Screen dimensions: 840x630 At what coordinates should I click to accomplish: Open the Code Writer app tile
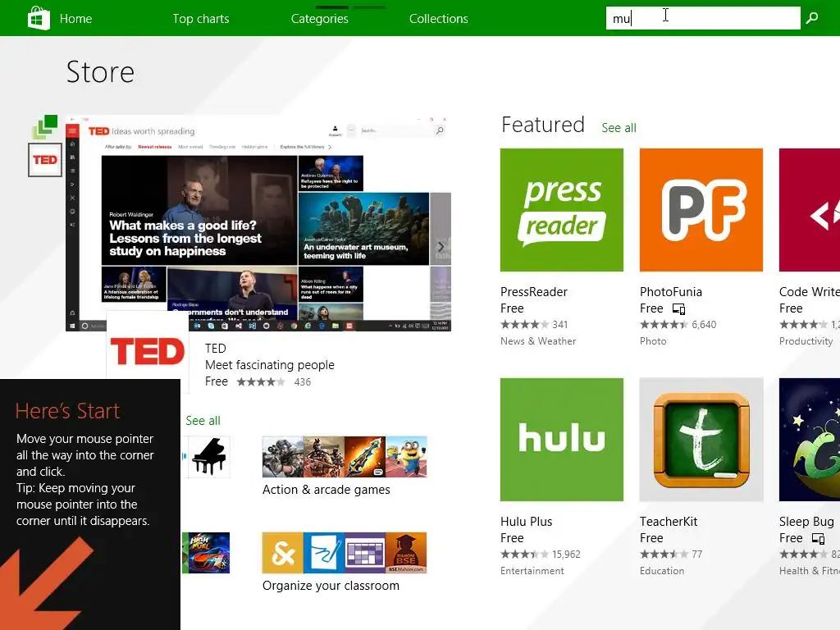[810, 210]
